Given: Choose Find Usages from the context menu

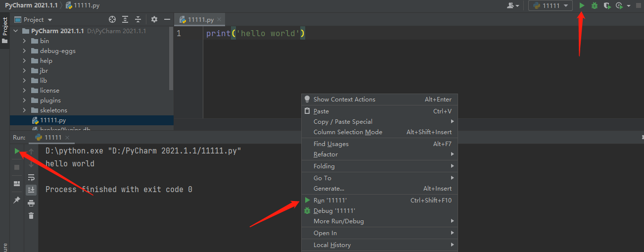Looking at the screenshot, I should coord(380,144).
